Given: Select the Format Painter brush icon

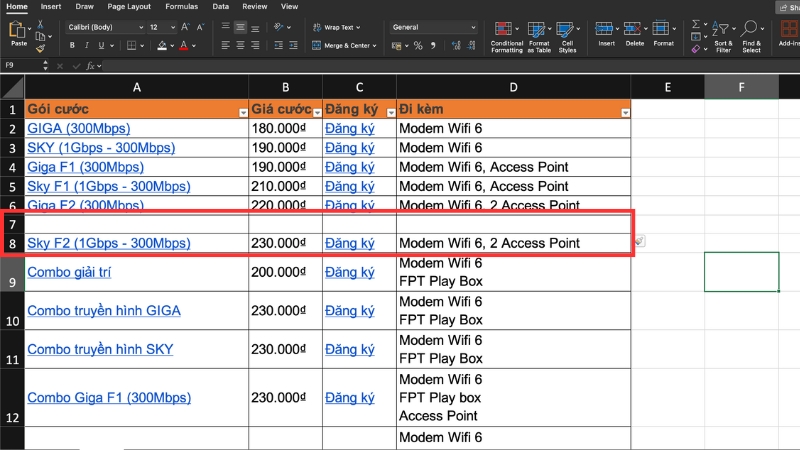Looking at the screenshot, I should coord(41,47).
